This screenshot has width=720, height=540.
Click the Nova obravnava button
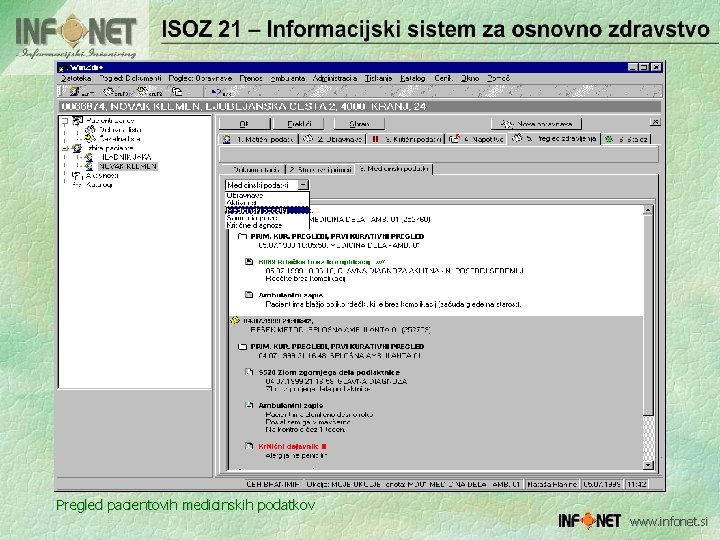536,124
